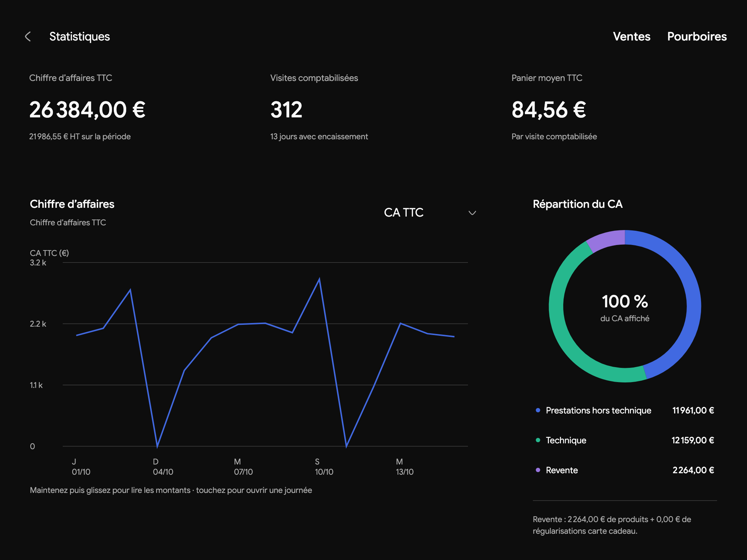
Task: Click the 11 961,00 € amount
Action: [693, 411]
